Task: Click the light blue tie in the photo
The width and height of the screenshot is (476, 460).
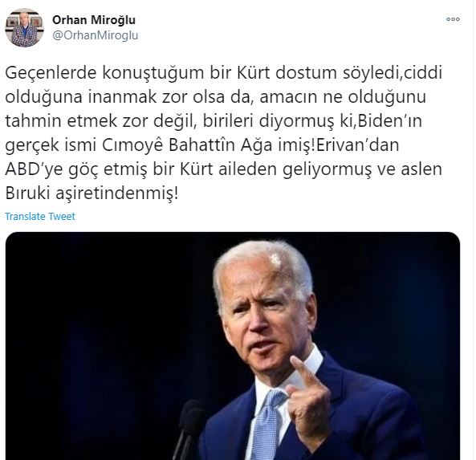Action: pyautogui.click(x=267, y=425)
